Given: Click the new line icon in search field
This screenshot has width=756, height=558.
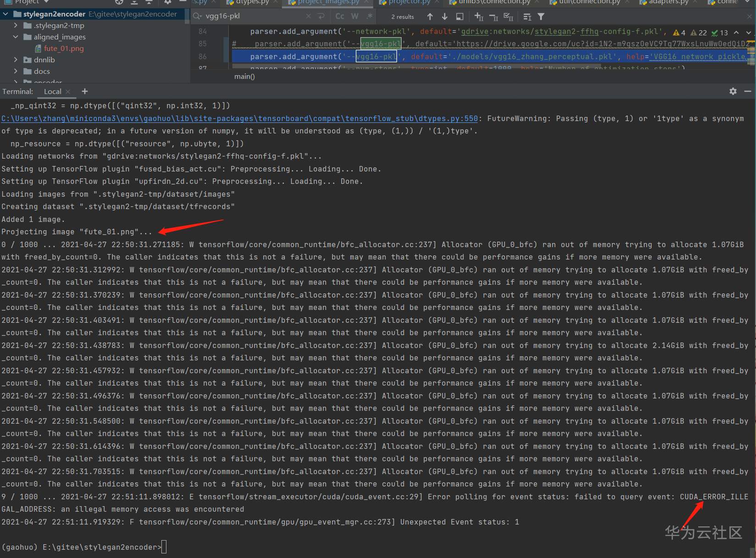Looking at the screenshot, I should [x=321, y=16].
